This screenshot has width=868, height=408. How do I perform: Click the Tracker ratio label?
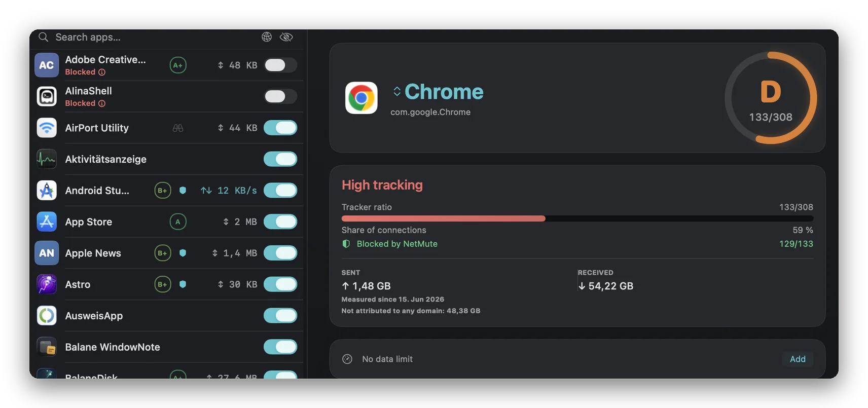[x=367, y=207]
